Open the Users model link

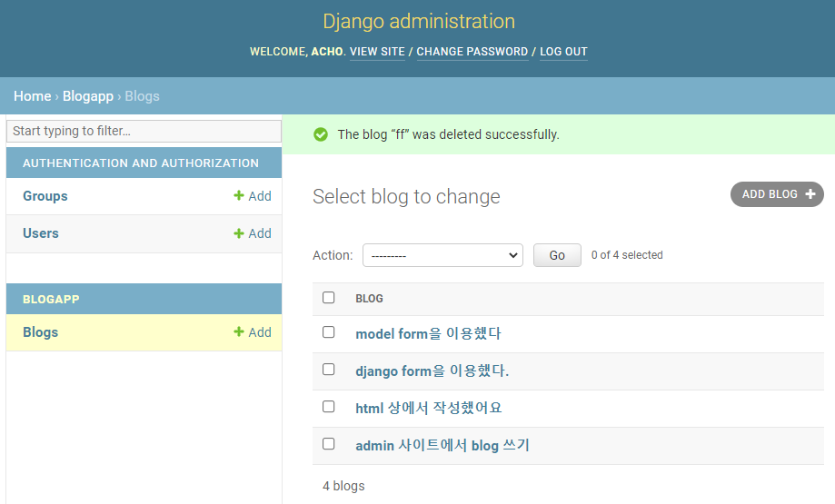[x=41, y=233]
